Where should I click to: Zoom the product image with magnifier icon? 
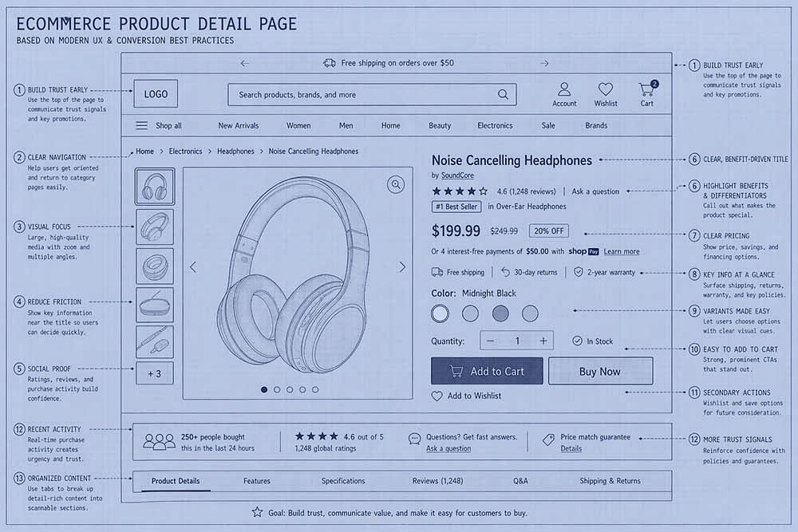click(x=396, y=185)
